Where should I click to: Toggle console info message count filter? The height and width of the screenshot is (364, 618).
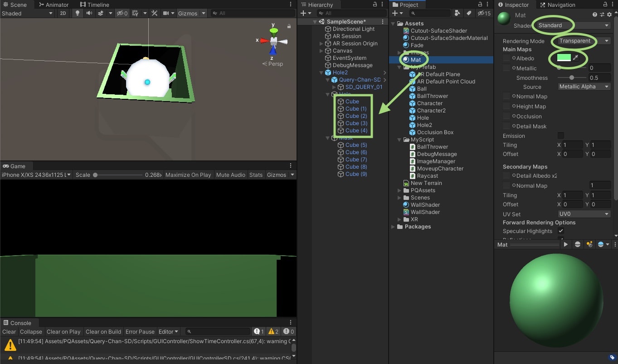coord(259,331)
